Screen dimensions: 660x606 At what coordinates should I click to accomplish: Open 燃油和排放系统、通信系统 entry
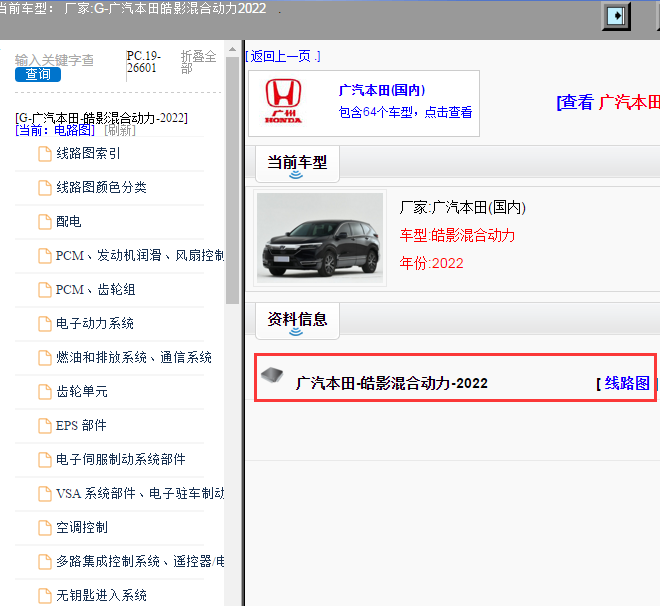point(134,357)
